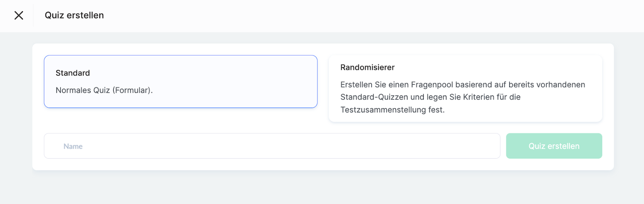Click the Fragenpool description in Randomisierer card
Image resolution: width=644 pixels, height=204 pixels.
462,85
